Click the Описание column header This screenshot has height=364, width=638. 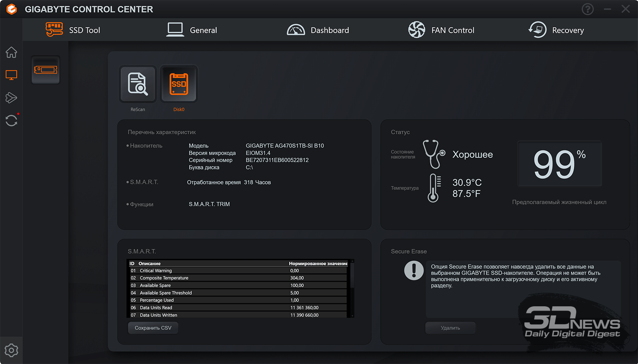click(x=150, y=264)
